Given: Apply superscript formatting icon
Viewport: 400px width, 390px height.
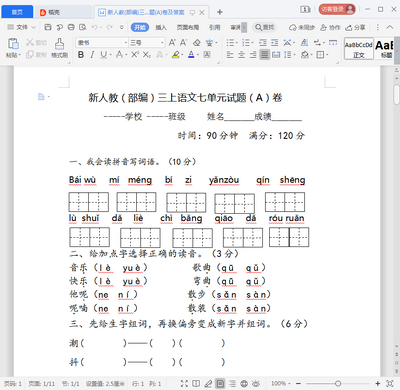Looking at the screenshot, I should (x=134, y=54).
